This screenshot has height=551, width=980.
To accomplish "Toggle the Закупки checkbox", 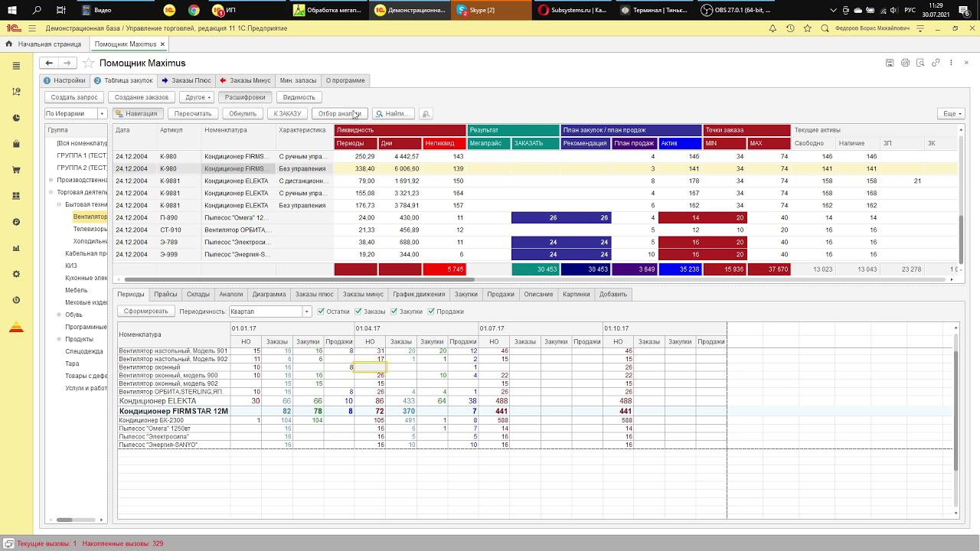I will point(394,311).
